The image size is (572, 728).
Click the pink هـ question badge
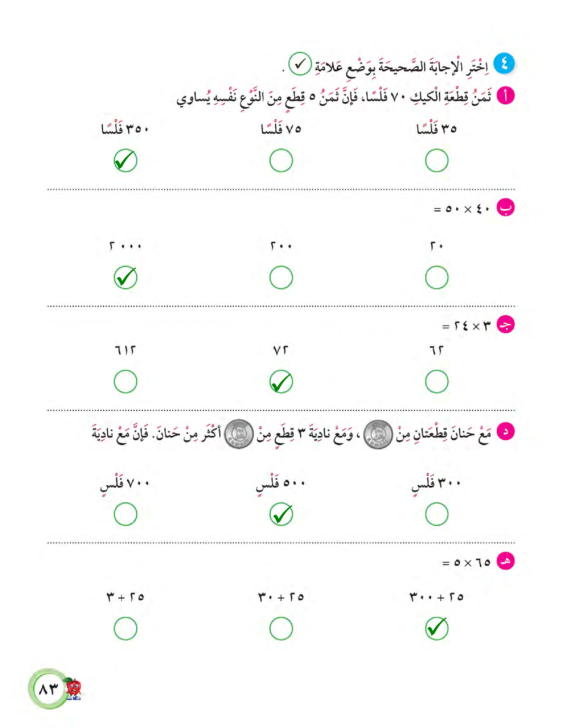[505, 561]
